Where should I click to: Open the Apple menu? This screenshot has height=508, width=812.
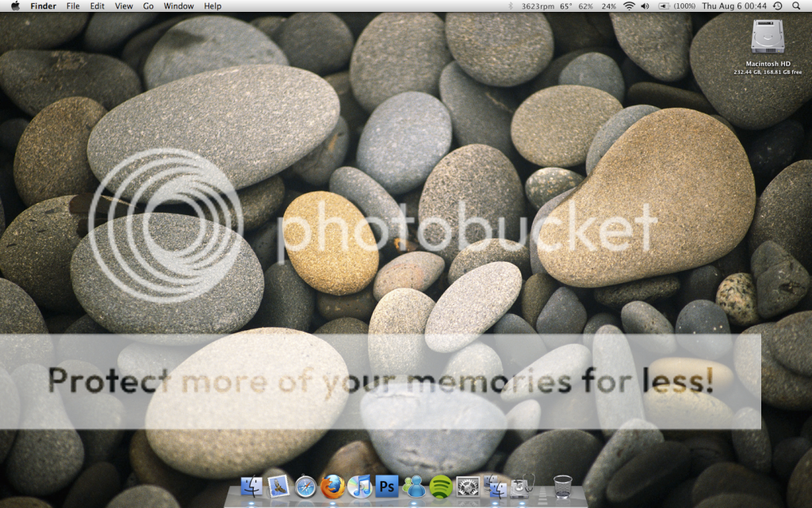(15, 6)
